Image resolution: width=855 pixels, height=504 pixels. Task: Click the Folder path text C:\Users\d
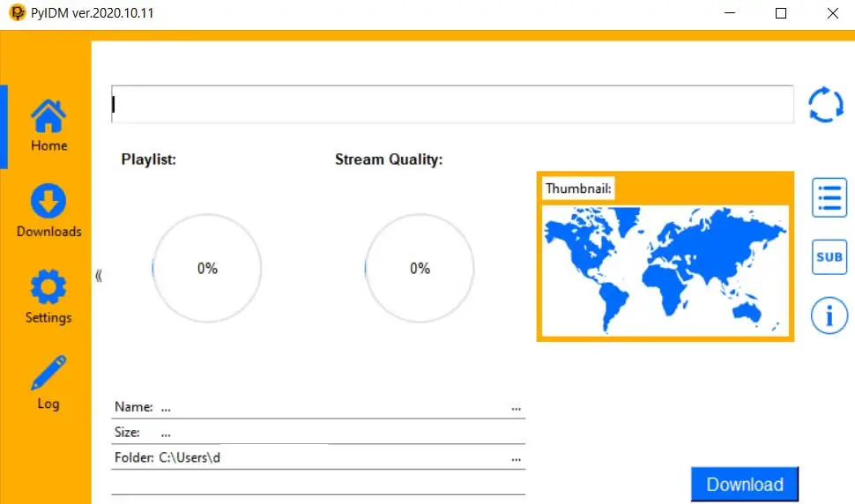(x=190, y=457)
